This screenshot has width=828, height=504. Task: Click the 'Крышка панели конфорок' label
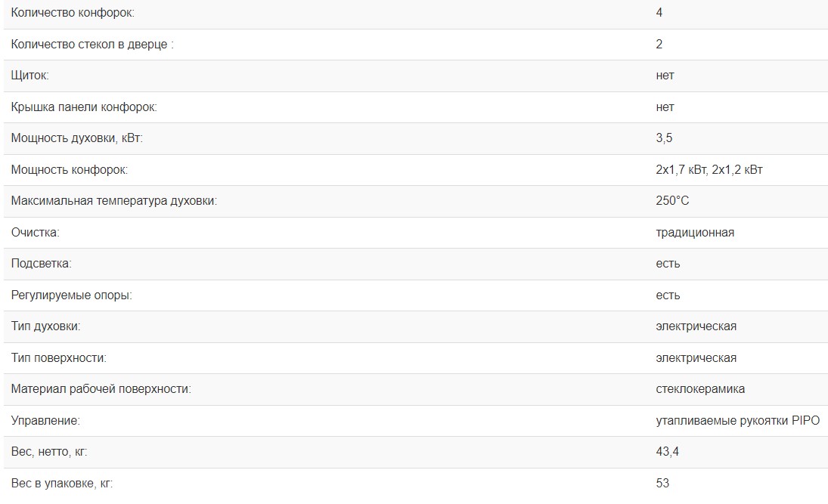click(x=84, y=107)
